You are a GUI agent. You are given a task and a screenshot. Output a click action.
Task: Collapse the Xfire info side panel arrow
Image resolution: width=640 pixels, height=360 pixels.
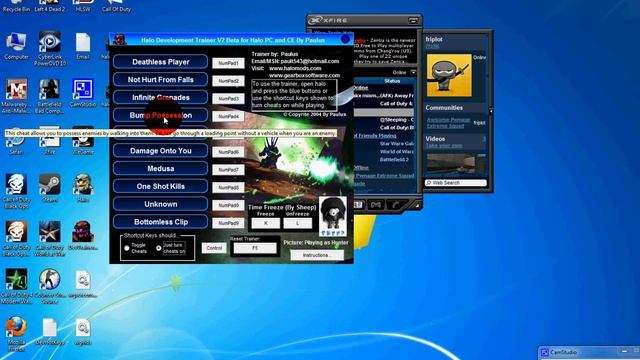pos(491,111)
